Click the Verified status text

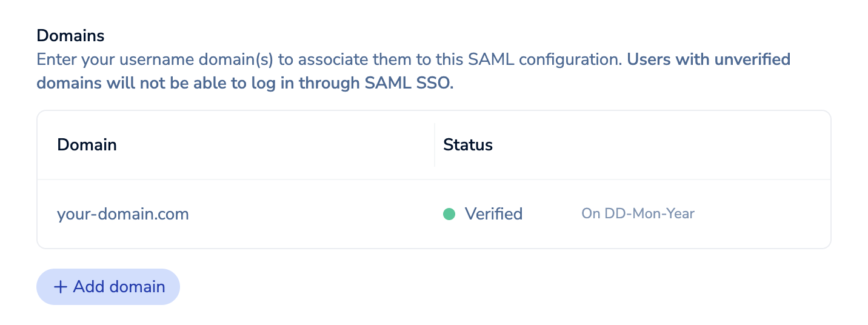(x=493, y=214)
